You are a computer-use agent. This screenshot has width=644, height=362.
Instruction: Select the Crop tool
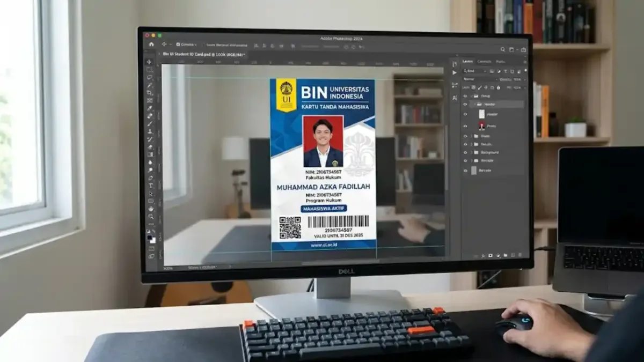[149, 92]
